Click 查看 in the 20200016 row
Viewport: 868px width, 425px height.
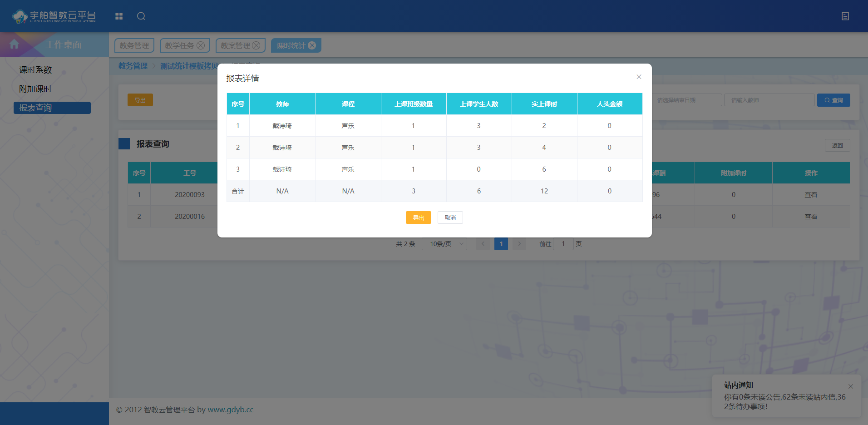tap(811, 217)
